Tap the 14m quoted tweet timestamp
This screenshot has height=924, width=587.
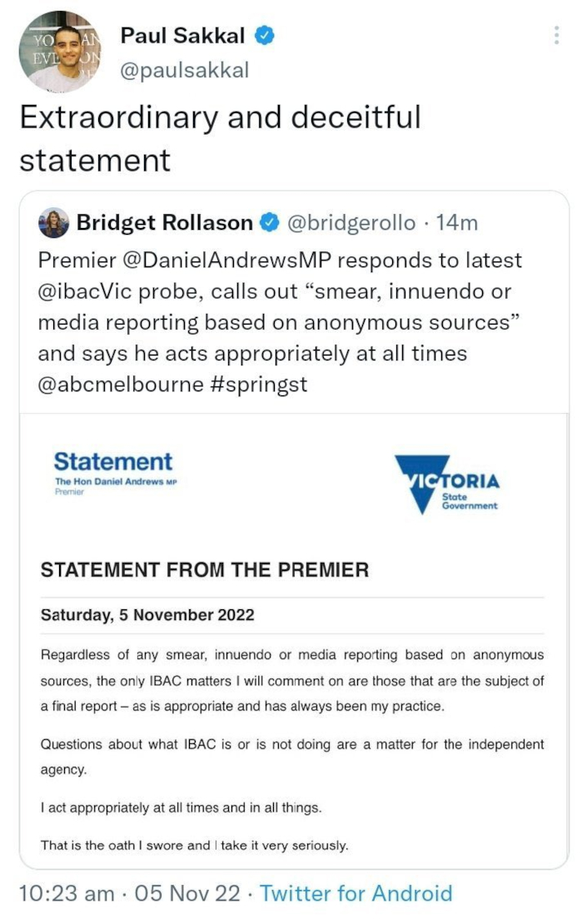458,223
